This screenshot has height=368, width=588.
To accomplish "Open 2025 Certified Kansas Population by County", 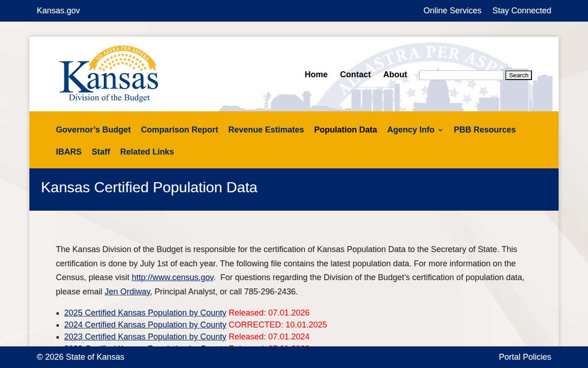I will pos(145,313).
